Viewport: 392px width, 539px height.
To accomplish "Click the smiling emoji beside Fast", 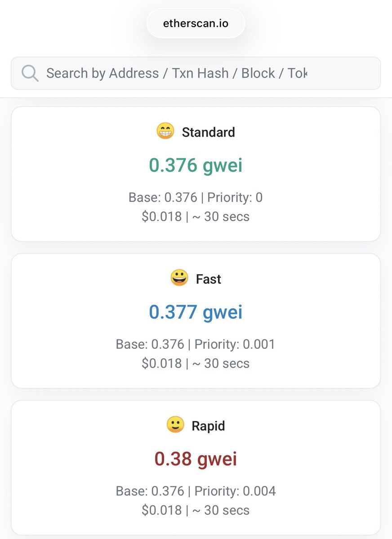I will click(179, 278).
